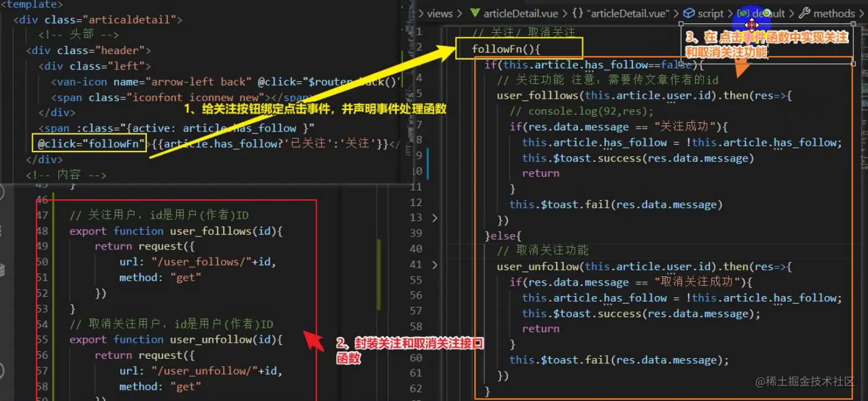The width and height of the screenshot is (868, 401).
Task: Open the {} "articleDetail.vue" breadcrumb segment
Action: (621, 13)
